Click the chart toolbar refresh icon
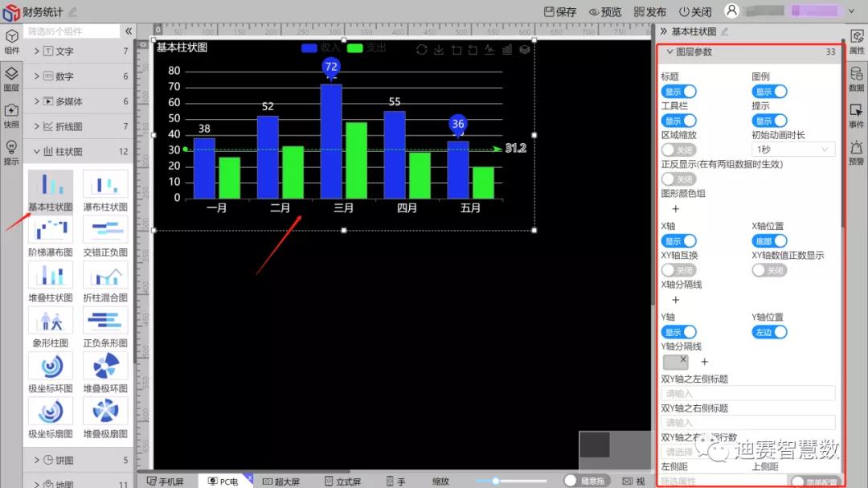The height and width of the screenshot is (488, 868). click(422, 50)
